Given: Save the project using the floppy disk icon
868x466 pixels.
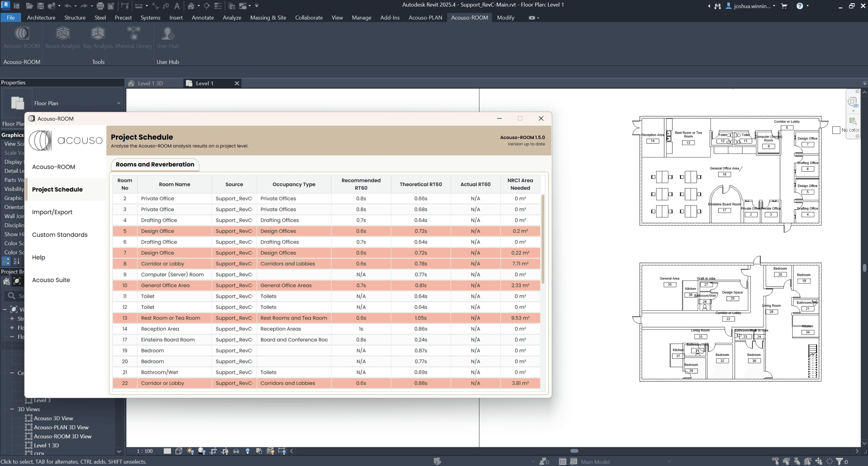Looking at the screenshot, I should (x=41, y=6).
